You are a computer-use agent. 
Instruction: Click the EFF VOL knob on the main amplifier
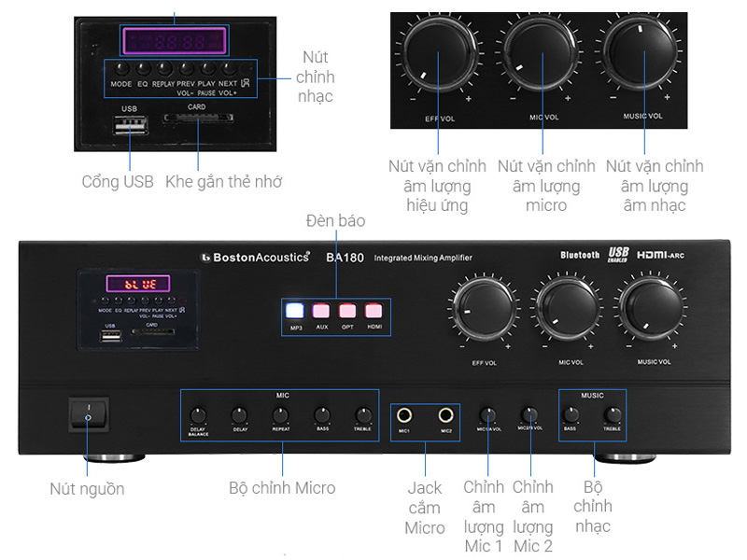pos(484,308)
